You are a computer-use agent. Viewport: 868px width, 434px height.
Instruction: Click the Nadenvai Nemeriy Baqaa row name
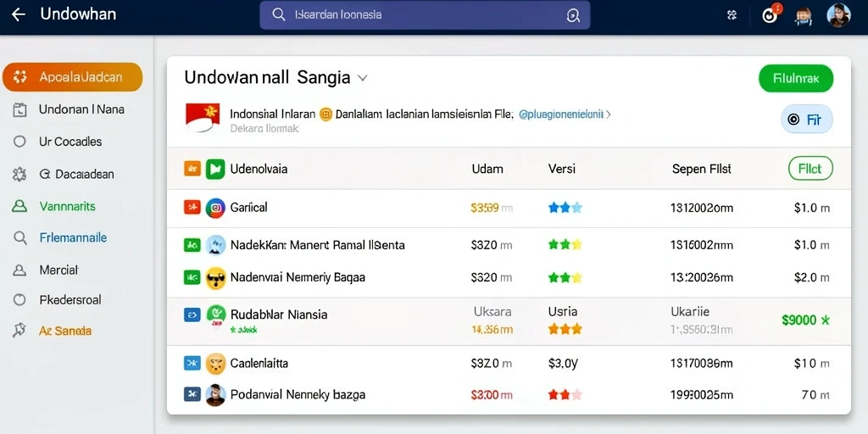click(x=298, y=277)
